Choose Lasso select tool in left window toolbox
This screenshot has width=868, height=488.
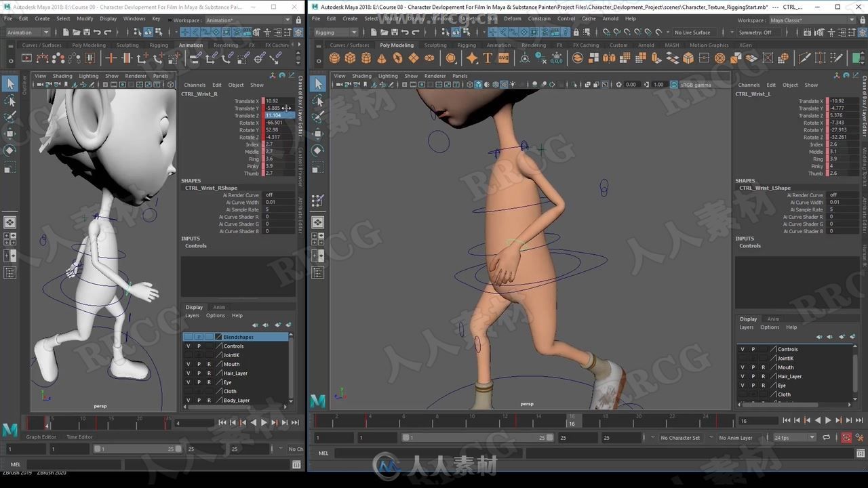click(x=9, y=101)
